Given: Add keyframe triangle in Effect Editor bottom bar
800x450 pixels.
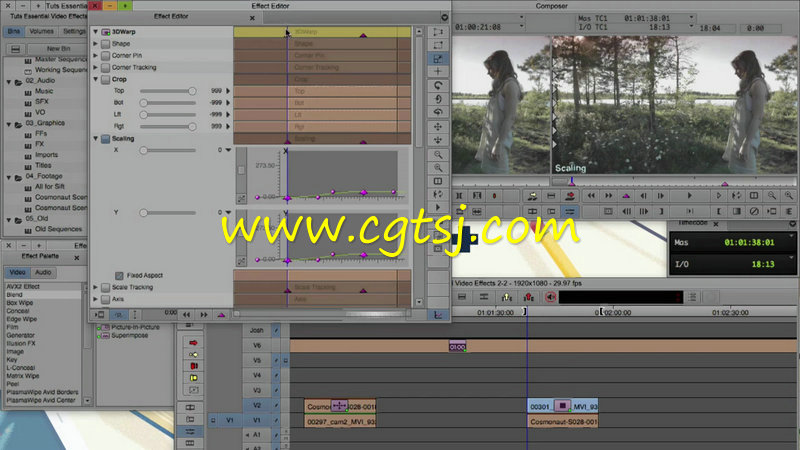Looking at the screenshot, I should click(221, 315).
